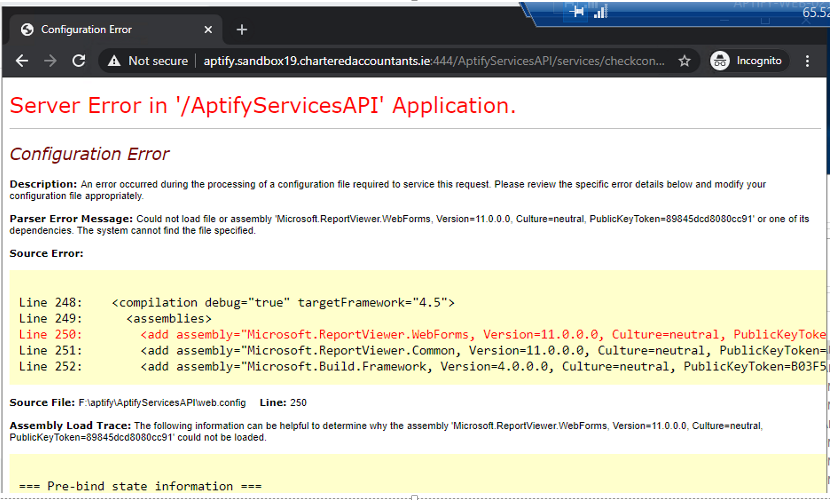Click the Configuration Error subheading
The image size is (830, 500).
point(89,154)
